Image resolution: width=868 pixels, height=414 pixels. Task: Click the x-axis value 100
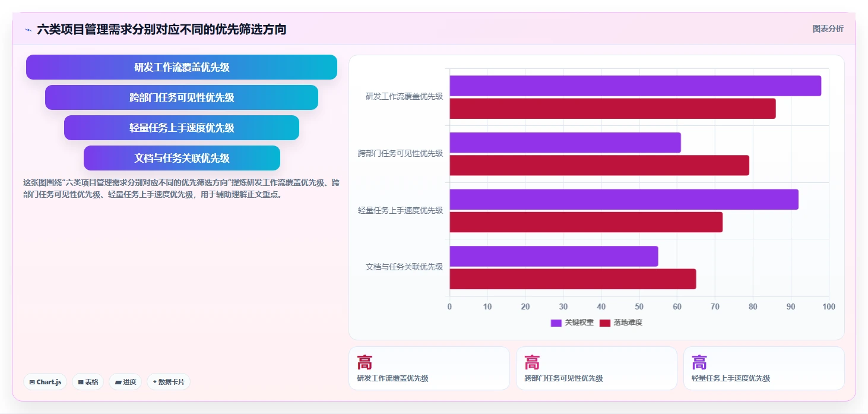(x=829, y=306)
